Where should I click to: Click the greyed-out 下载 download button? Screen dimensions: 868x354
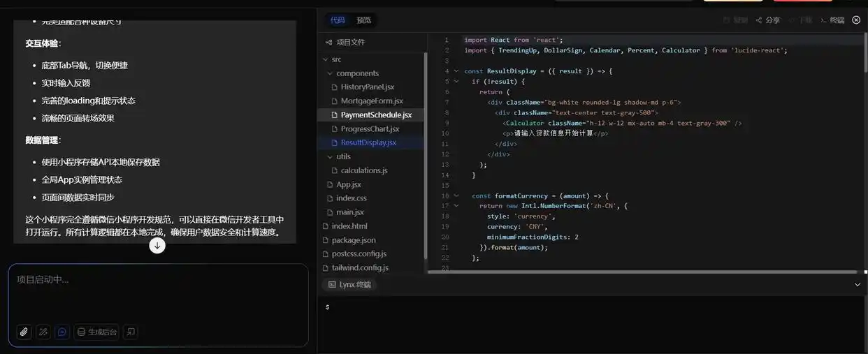click(800, 20)
